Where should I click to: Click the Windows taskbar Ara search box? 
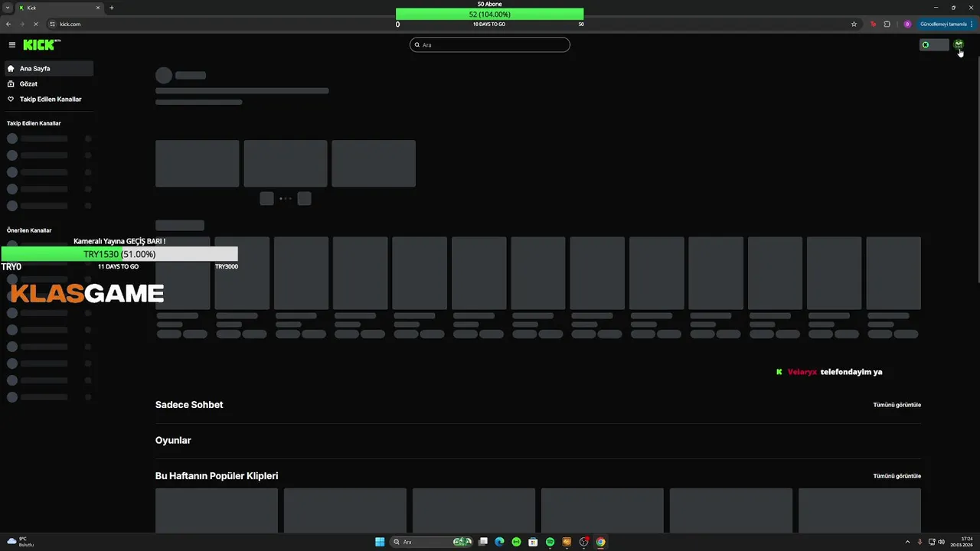click(433, 542)
